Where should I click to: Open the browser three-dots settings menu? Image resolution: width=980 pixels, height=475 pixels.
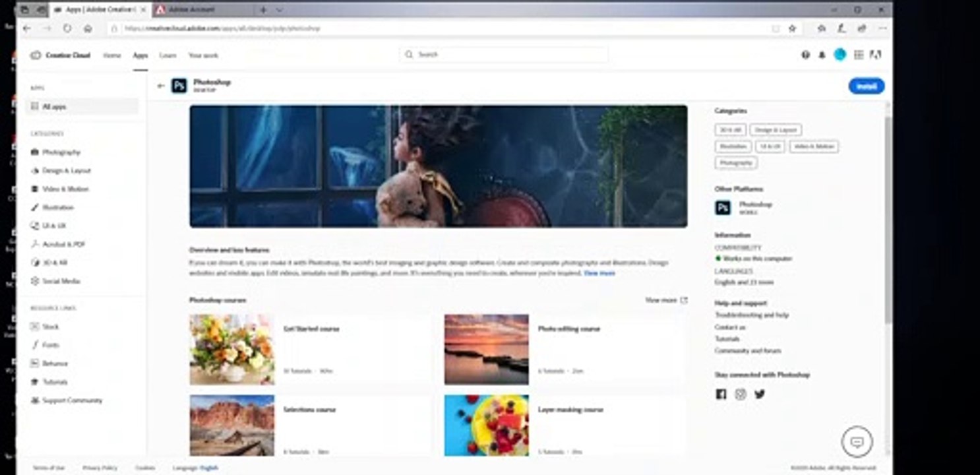coord(882,28)
